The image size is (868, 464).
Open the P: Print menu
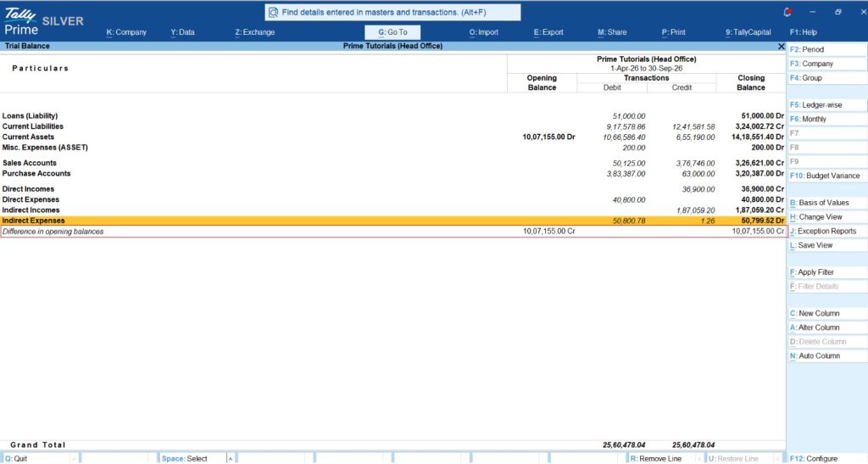(673, 32)
